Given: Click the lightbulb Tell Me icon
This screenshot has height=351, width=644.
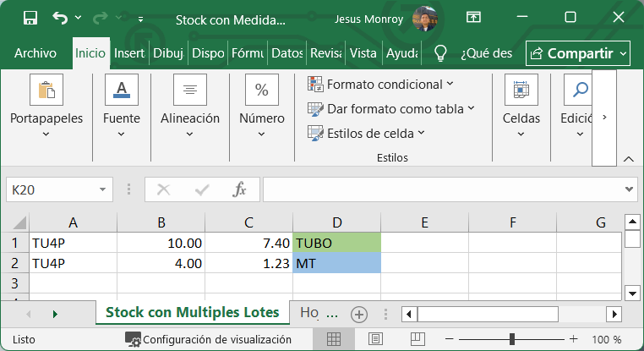Looking at the screenshot, I should [440, 53].
